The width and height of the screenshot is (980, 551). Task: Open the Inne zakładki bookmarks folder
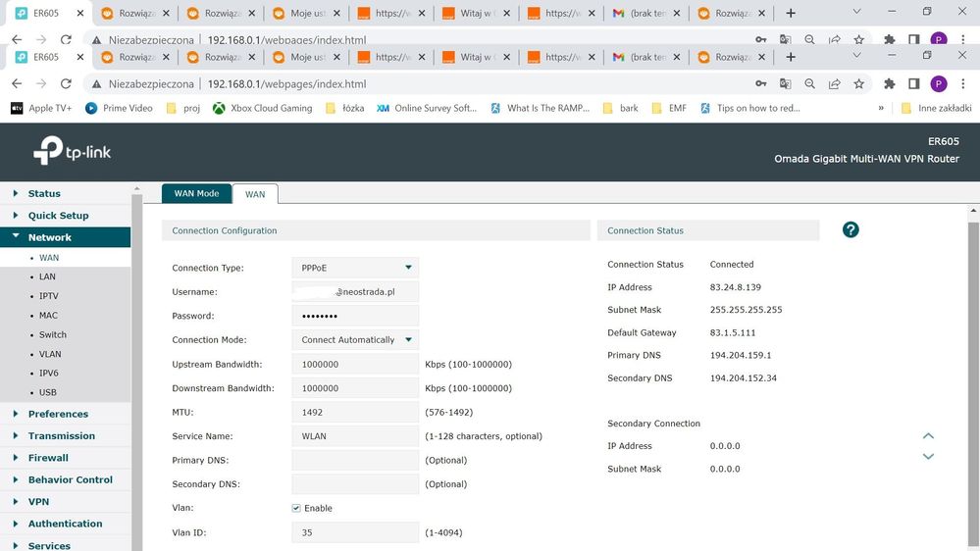tap(936, 108)
